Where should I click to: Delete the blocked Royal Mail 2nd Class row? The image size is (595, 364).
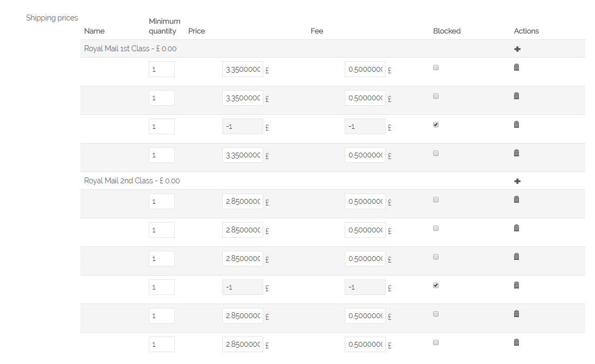pos(516,285)
